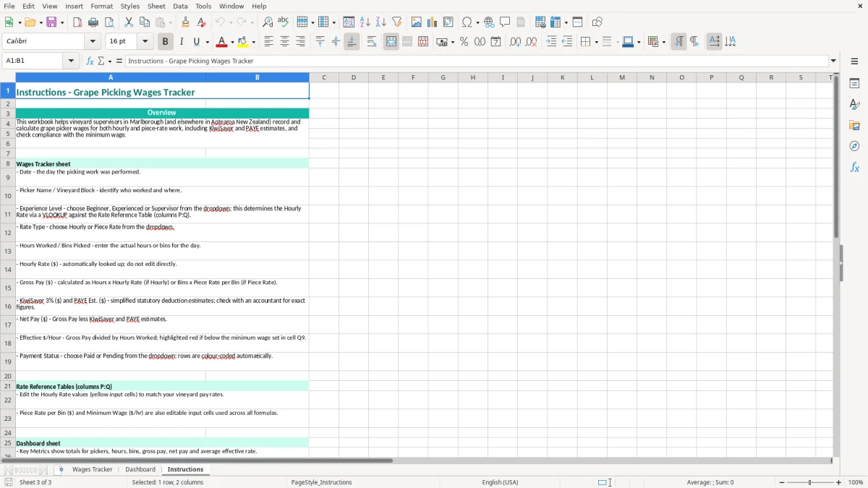Open the Draw Functions shapes icon

coord(597,22)
